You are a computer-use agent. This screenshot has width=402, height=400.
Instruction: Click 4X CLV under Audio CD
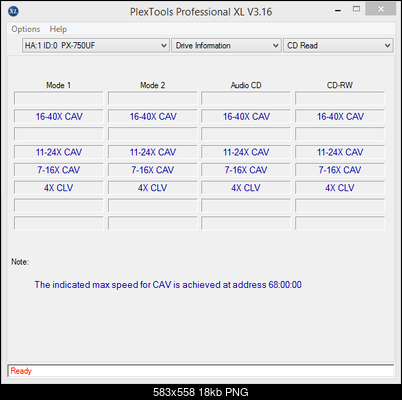coord(246,188)
